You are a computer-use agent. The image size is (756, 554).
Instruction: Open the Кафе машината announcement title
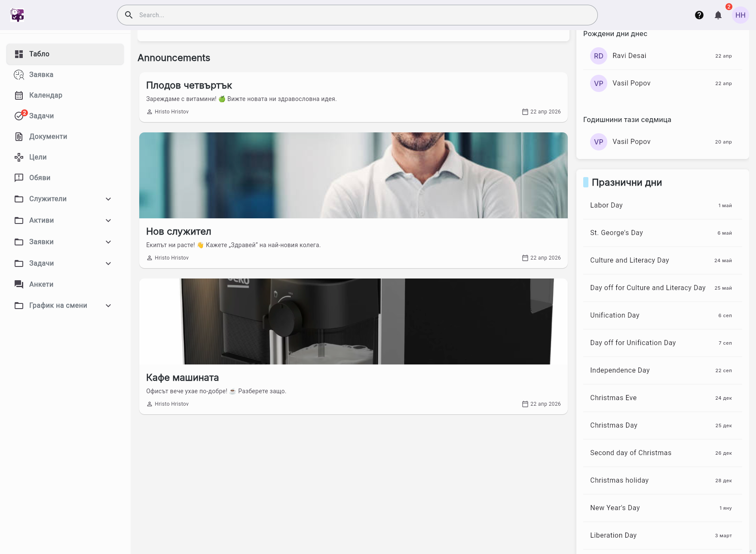[x=183, y=377]
